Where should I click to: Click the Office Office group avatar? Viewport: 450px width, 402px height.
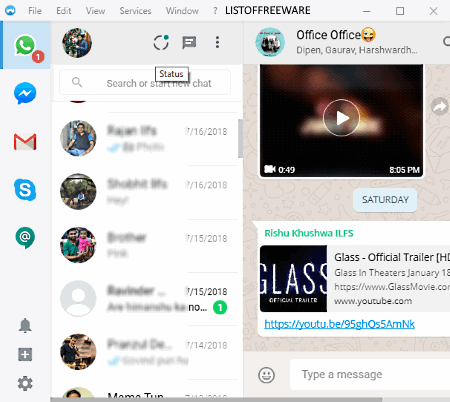click(270, 42)
